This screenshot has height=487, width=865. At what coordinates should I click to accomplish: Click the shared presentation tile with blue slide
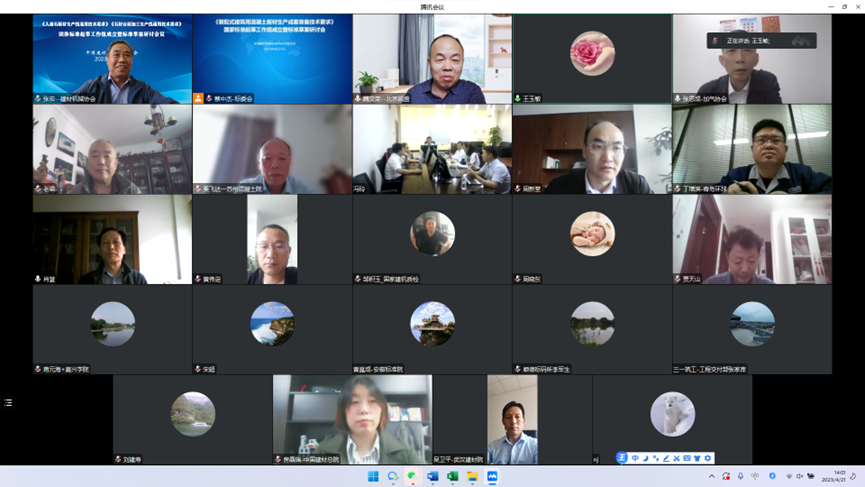tap(272, 59)
